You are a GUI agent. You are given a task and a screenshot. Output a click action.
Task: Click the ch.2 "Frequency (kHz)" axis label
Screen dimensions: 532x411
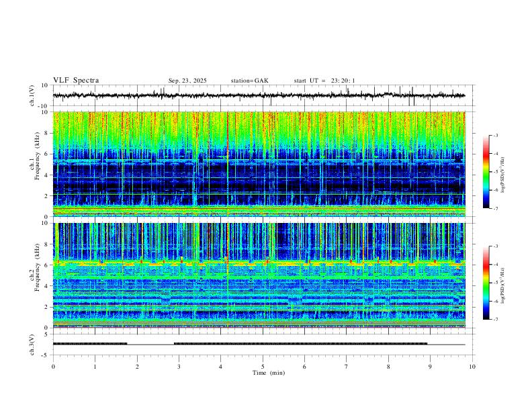click(37, 267)
